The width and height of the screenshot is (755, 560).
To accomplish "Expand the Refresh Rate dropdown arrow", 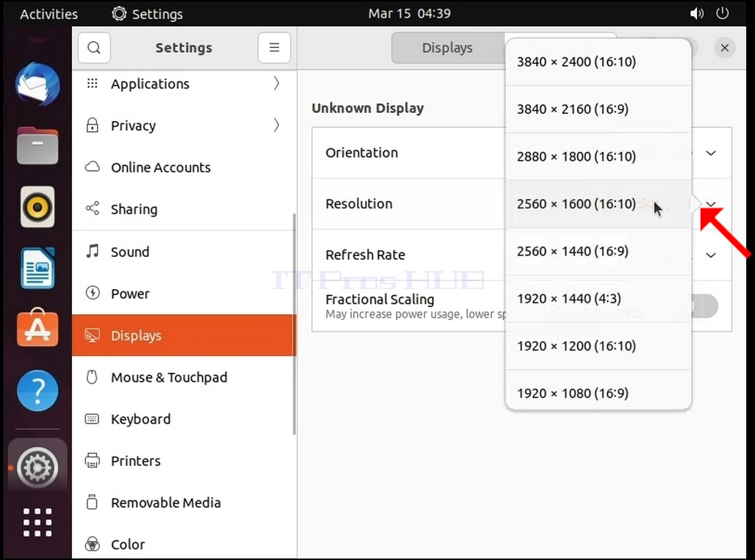I will click(711, 255).
